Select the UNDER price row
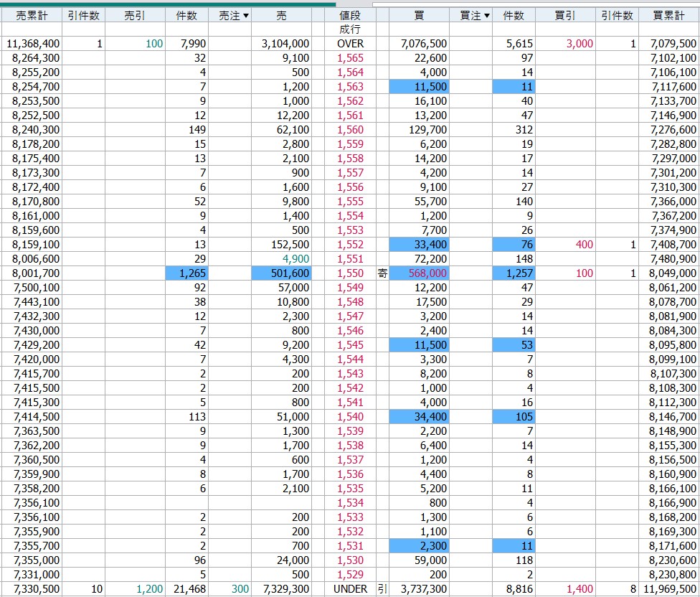700x597 pixels. click(x=351, y=589)
